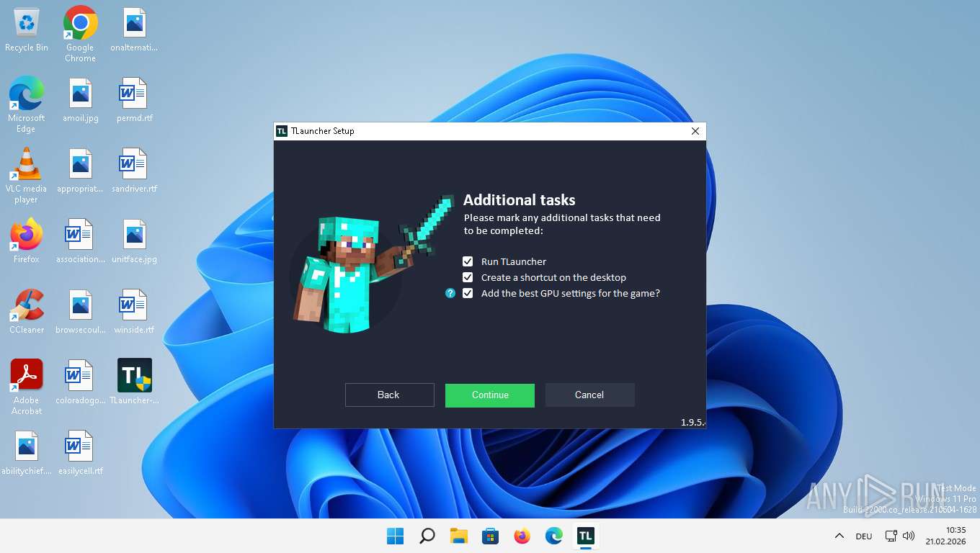This screenshot has height=553, width=980.
Task: Select the association... document on desktop
Action: pos(80,243)
